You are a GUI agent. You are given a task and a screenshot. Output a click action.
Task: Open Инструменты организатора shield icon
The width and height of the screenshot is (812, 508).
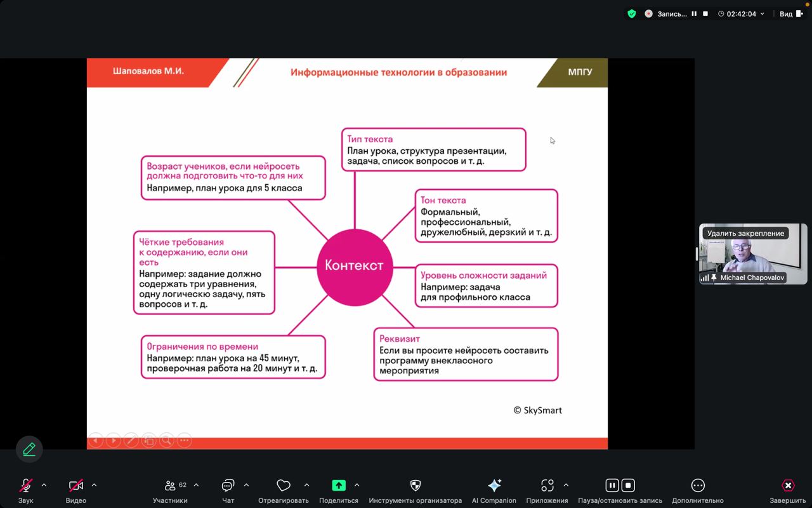click(416, 486)
